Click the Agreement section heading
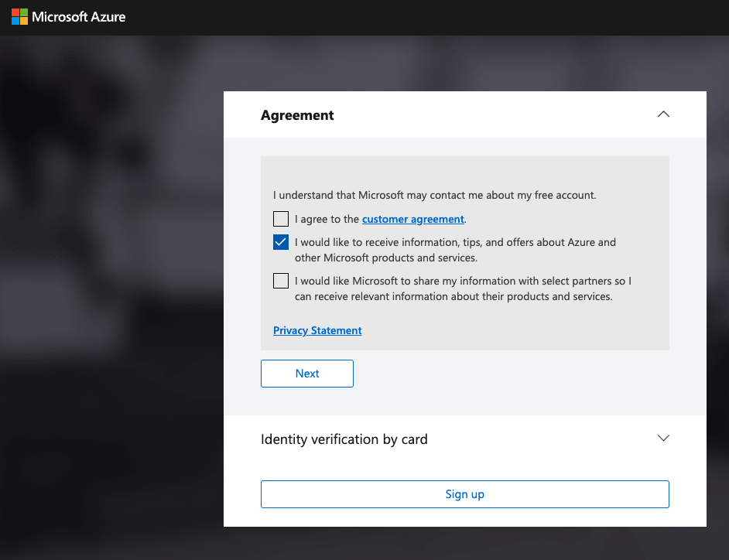 click(297, 115)
